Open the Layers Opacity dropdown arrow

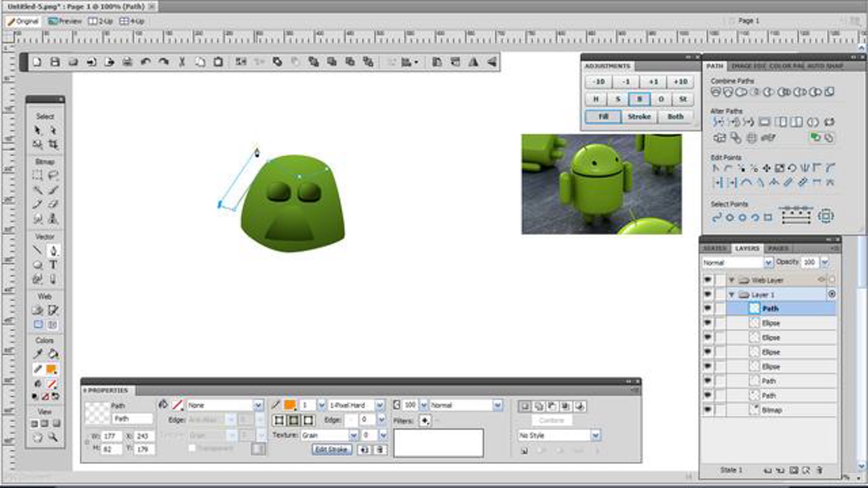pyautogui.click(x=824, y=262)
